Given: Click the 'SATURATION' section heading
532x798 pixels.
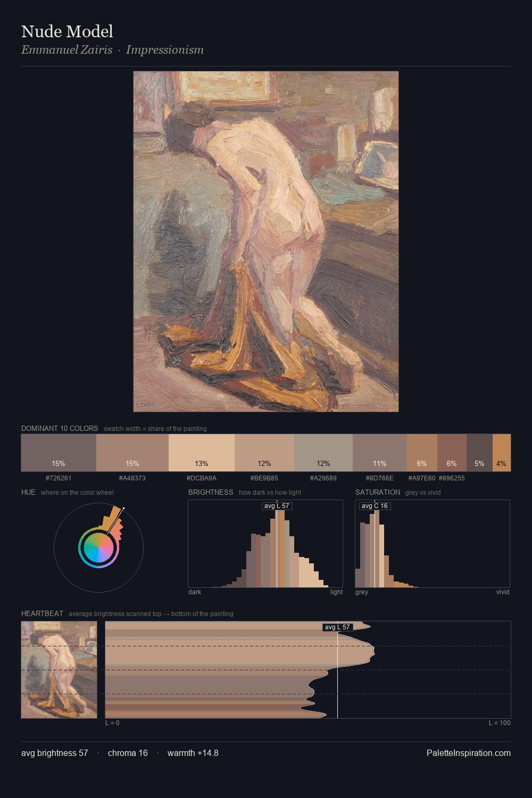Looking at the screenshot, I should [378, 492].
